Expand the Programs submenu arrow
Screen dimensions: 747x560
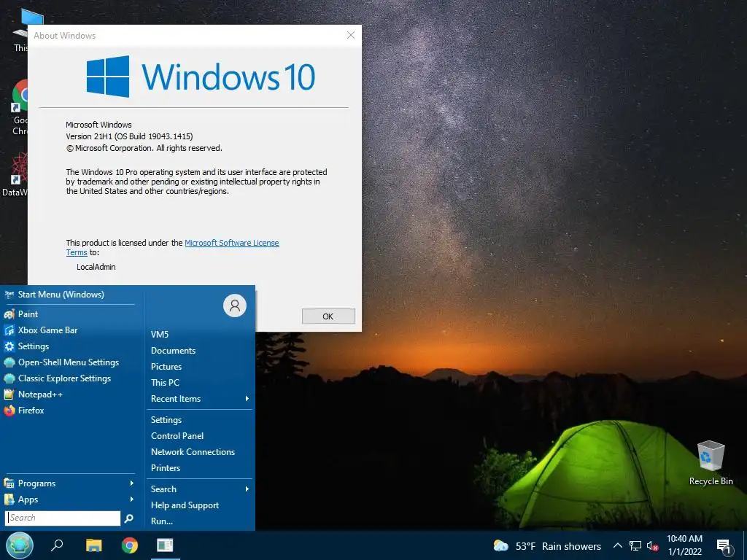132,483
